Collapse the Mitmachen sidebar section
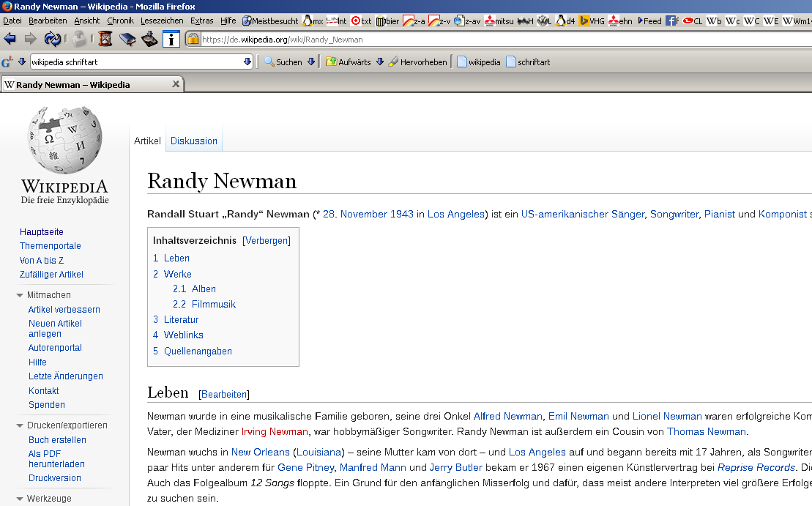This screenshot has height=506, width=812. (x=20, y=295)
